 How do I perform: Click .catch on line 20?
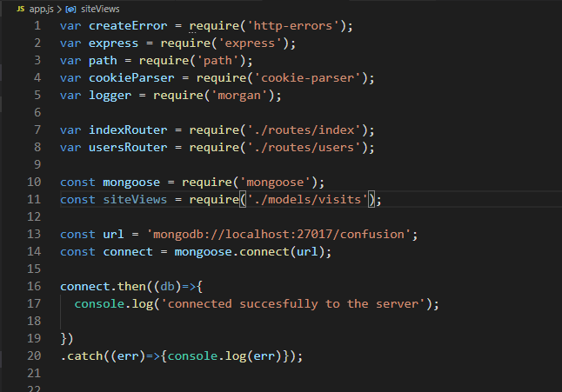click(82, 356)
